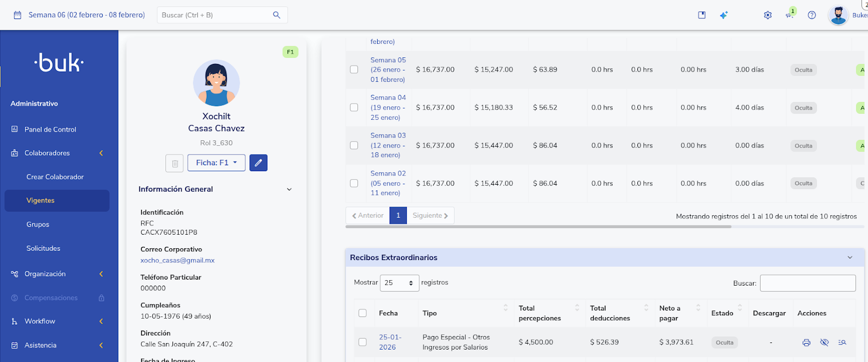The width and height of the screenshot is (868, 362).
Task: Toggle visibility eye icon for Pago Especial receipt
Action: 824,342
